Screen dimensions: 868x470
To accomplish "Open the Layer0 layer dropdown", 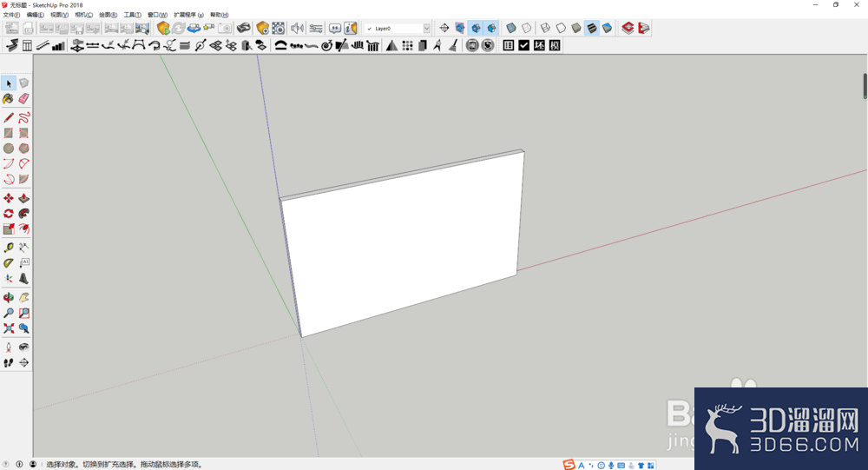I will (x=398, y=29).
